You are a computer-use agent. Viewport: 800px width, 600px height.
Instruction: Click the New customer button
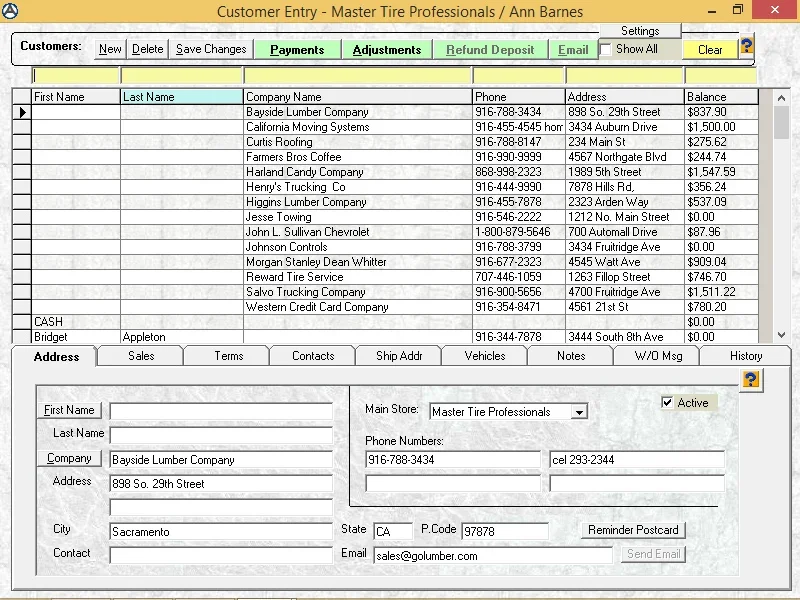(110, 49)
